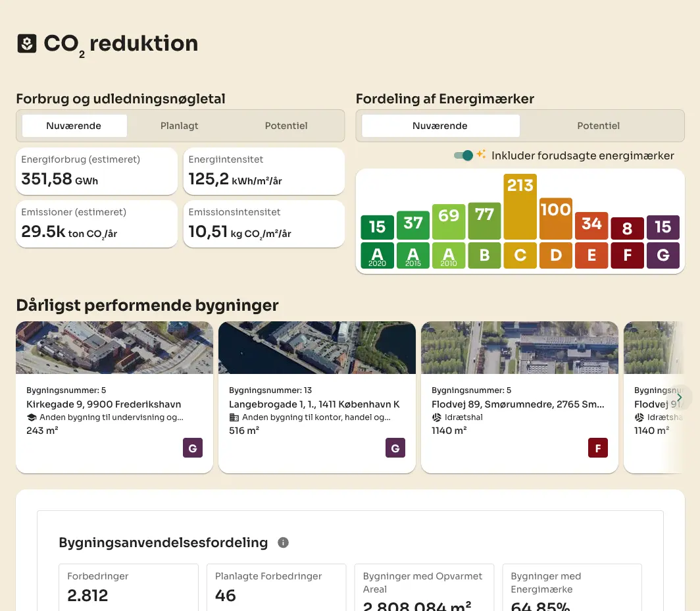Click the 77 bar for label B
This screenshot has height=611, width=700.
click(x=484, y=220)
